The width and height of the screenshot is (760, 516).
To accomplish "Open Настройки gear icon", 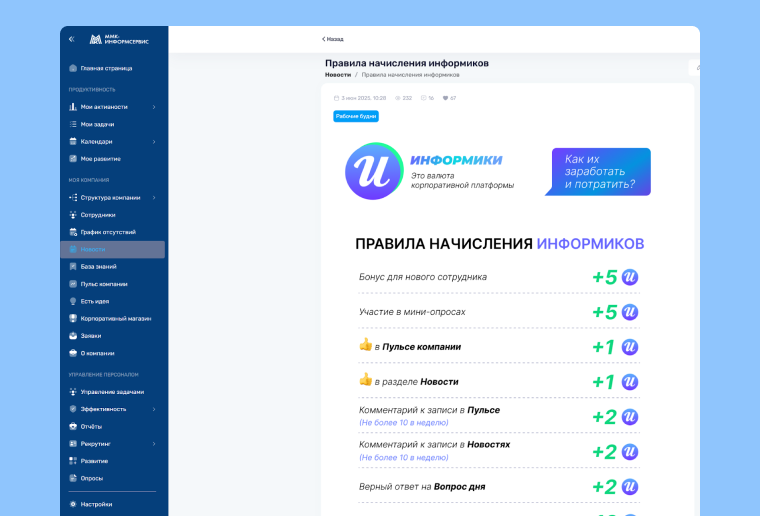I will click(73, 504).
